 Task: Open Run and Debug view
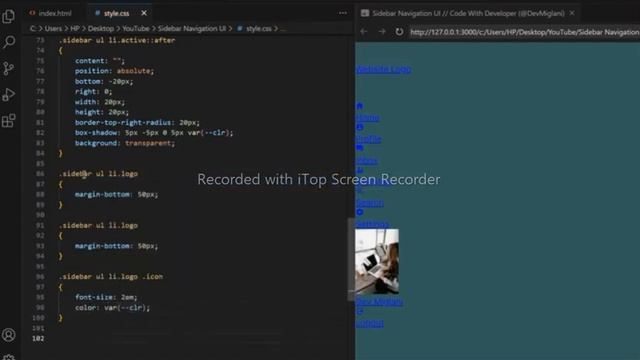pyautogui.click(x=9, y=94)
